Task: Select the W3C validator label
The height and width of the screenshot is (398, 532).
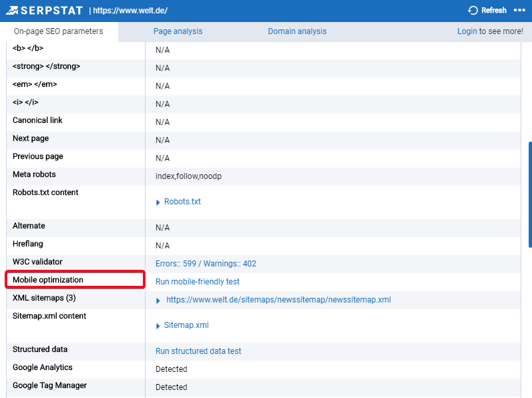Action: (37, 262)
